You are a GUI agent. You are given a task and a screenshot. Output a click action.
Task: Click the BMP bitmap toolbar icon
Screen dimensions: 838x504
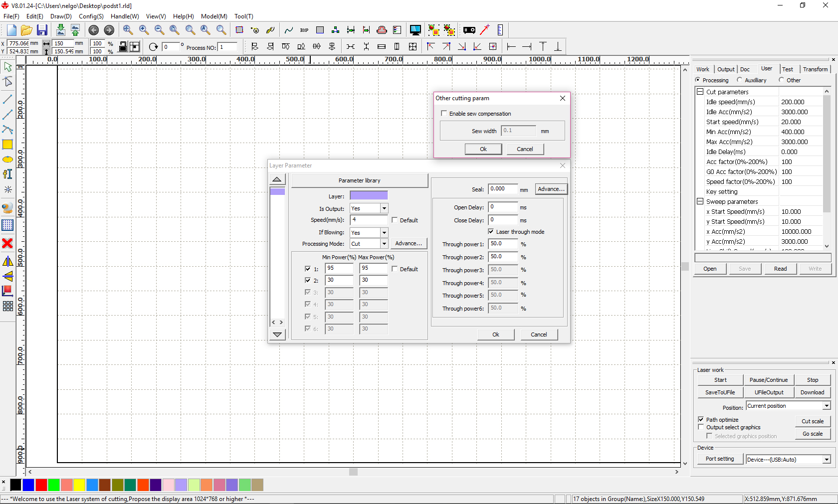pos(304,30)
